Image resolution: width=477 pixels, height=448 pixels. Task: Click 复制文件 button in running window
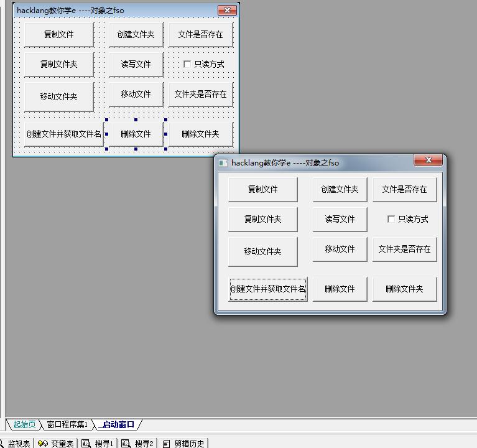click(x=263, y=190)
